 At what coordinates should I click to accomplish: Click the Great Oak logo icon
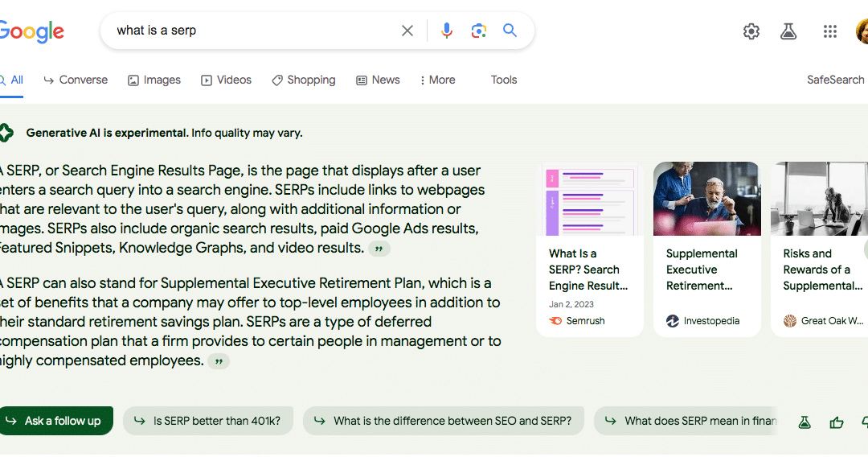click(x=790, y=321)
